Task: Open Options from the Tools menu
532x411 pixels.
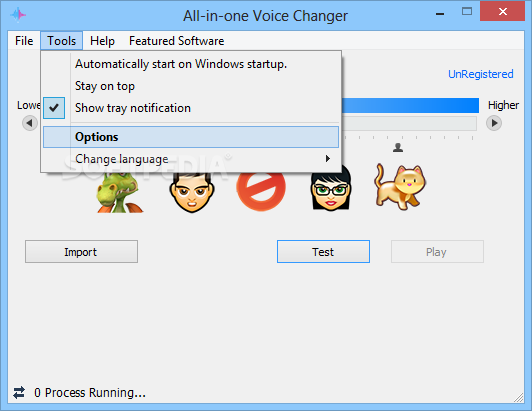Action: pyautogui.click(x=191, y=137)
